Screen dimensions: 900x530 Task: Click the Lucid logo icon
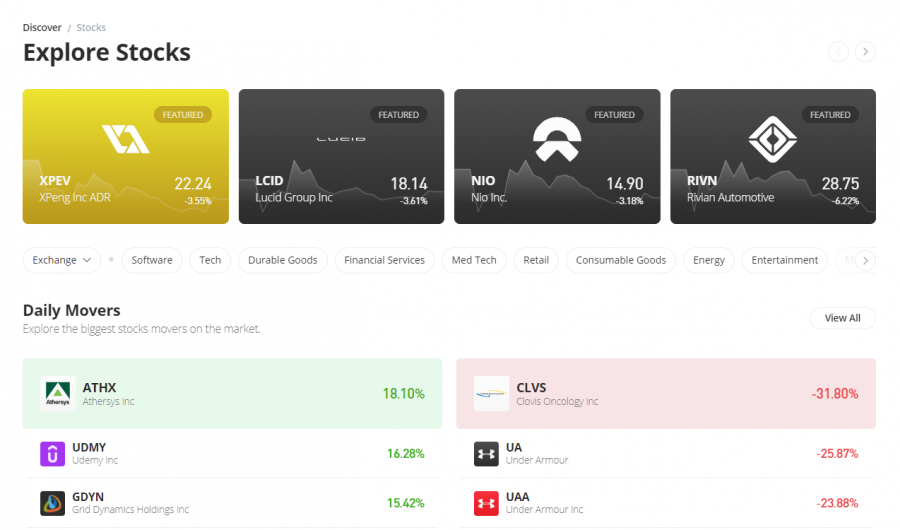(342, 139)
